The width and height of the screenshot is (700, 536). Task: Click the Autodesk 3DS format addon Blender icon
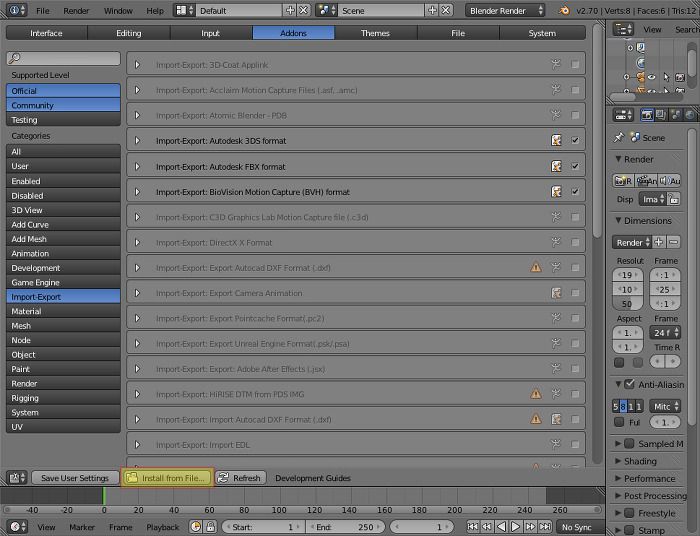pos(556,140)
